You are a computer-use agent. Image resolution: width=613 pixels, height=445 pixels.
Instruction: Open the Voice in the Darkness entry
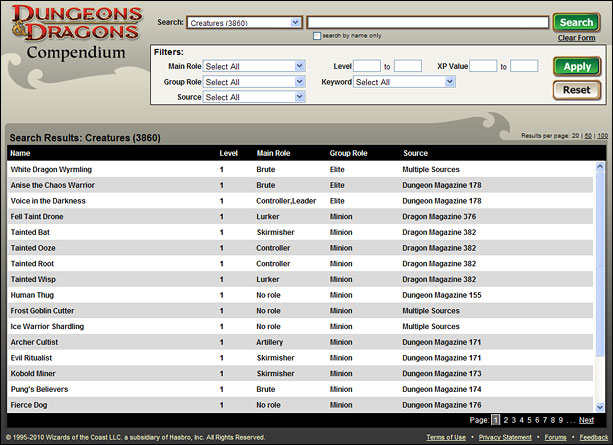point(48,201)
